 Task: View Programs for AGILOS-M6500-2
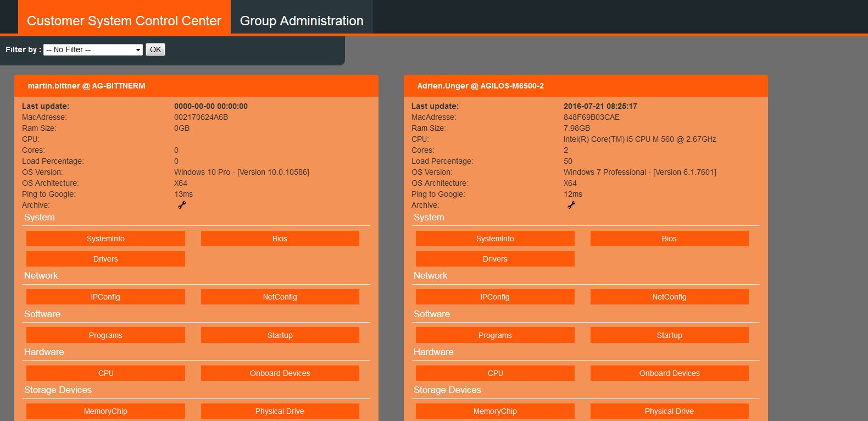(x=495, y=335)
